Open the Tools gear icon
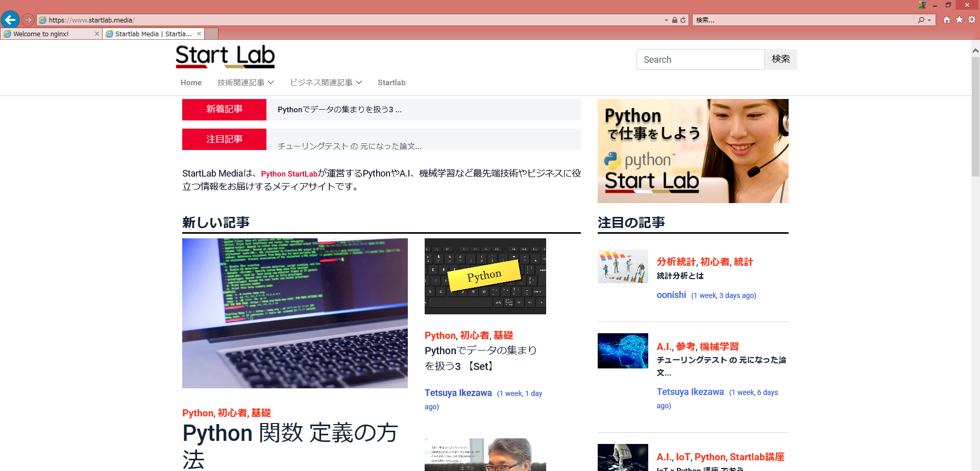 click(x=972, y=20)
